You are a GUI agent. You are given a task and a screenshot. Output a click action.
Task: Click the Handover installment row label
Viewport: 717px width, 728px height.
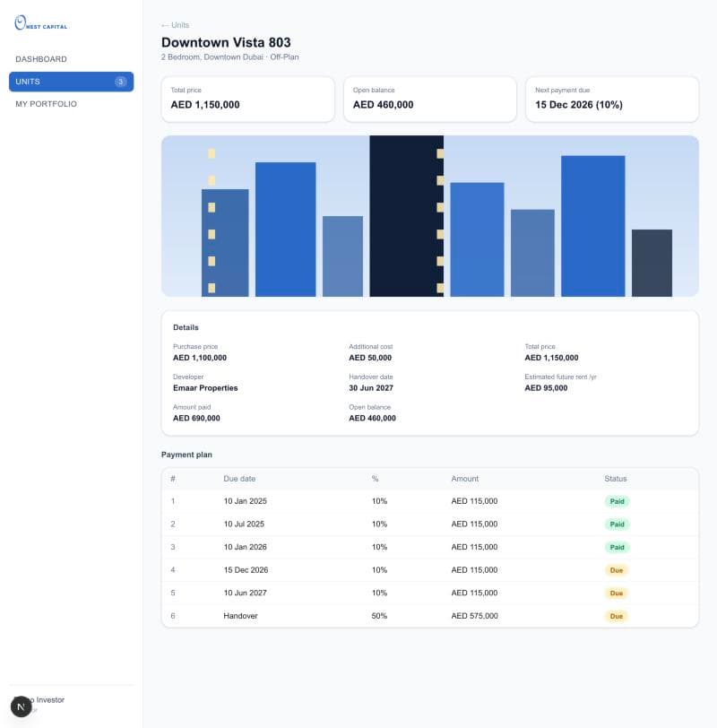(x=240, y=616)
